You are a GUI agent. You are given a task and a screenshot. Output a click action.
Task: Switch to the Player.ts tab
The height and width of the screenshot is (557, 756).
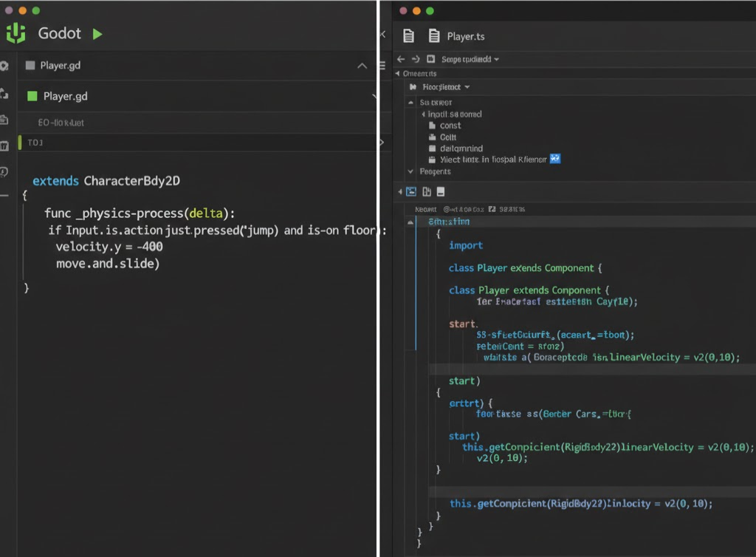[x=465, y=36]
